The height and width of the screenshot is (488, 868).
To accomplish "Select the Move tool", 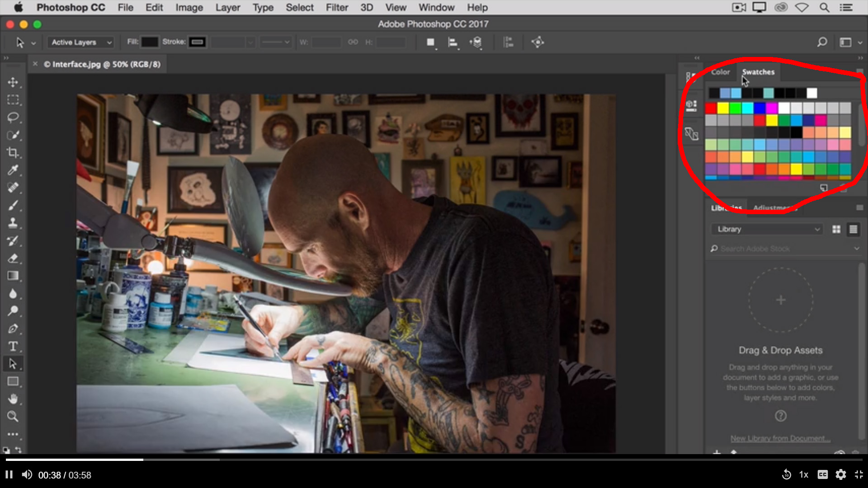I will 14,82.
